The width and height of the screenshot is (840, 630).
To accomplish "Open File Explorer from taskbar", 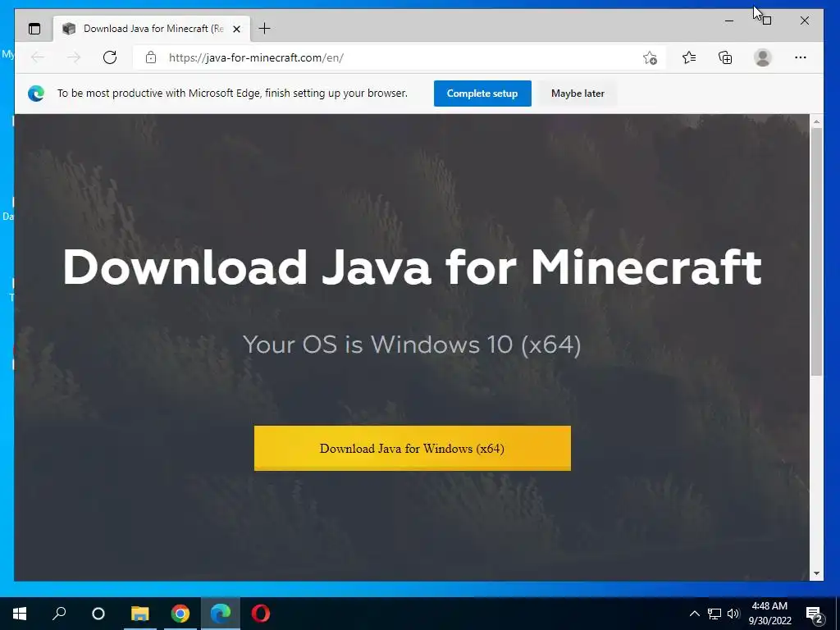I will point(139,614).
